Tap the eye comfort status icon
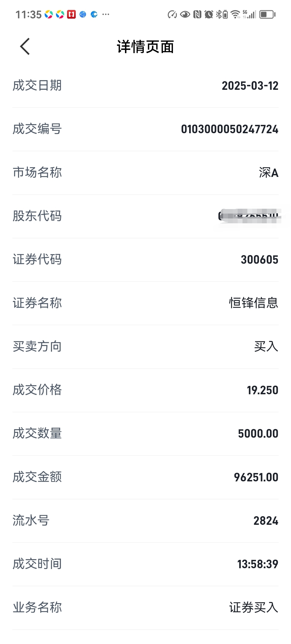 click(x=185, y=14)
